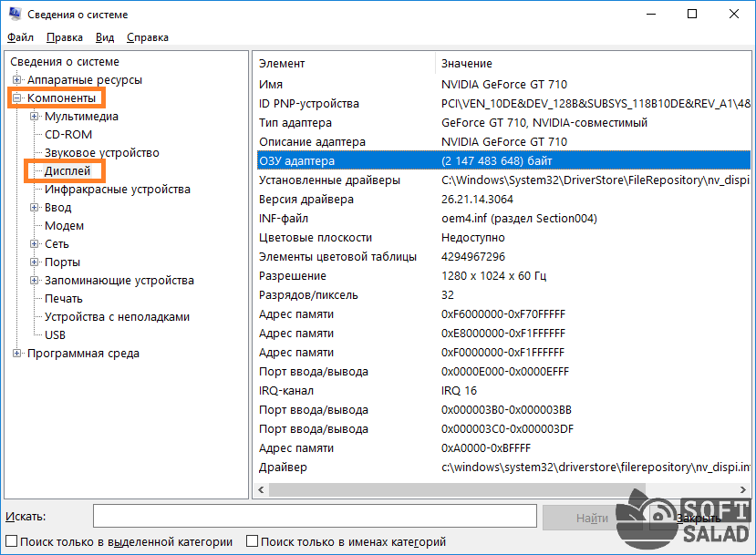
Task: Open the Вид menu
Action: point(105,37)
